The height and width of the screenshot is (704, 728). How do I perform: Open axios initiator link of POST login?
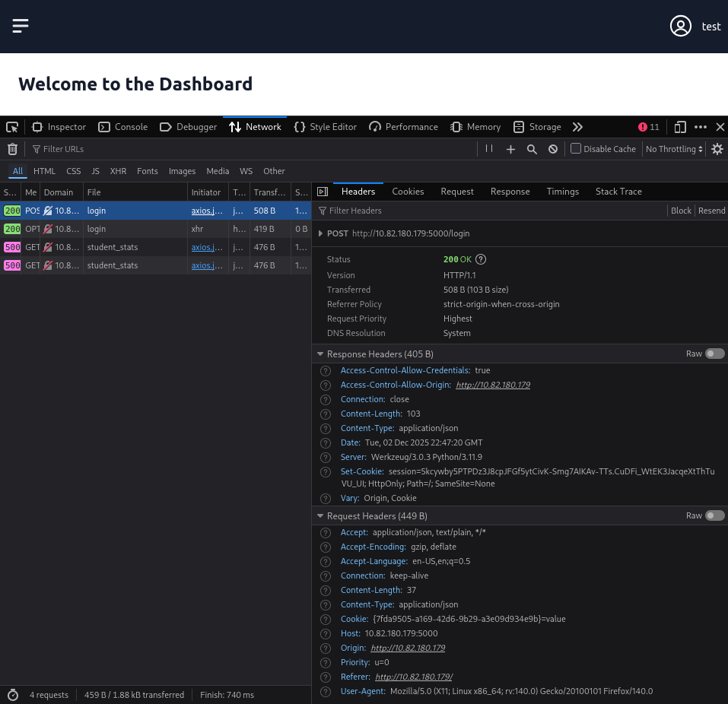click(207, 211)
